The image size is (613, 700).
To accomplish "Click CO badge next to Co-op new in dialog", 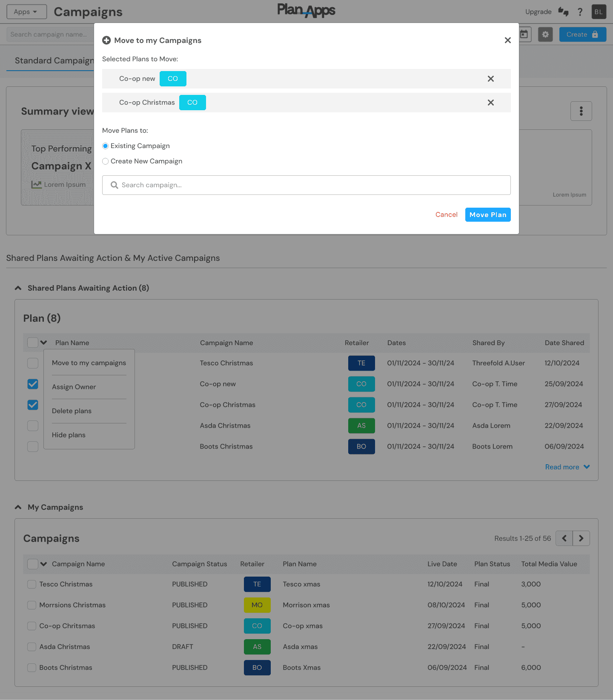I will pos(173,79).
